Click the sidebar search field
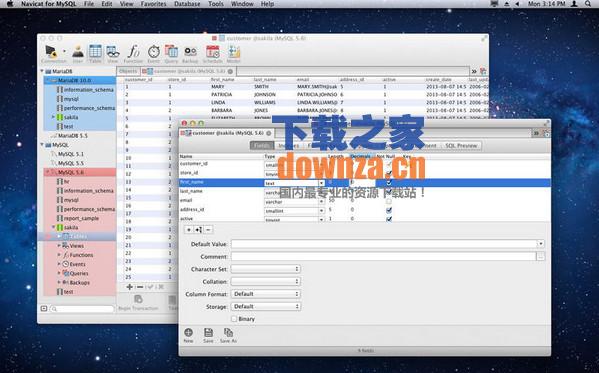The image size is (599, 373). [x=82, y=308]
